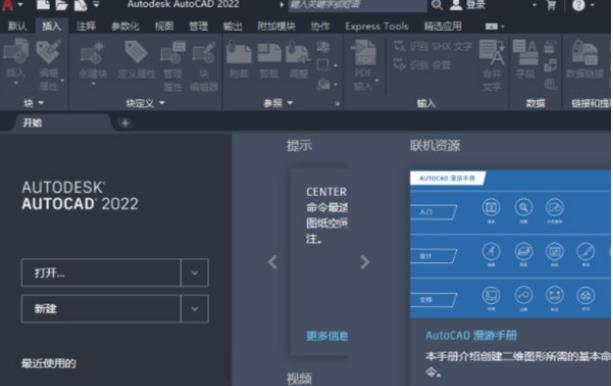Click the search magnifier icon in title bar
613x386 pixels.
[x=437, y=5]
